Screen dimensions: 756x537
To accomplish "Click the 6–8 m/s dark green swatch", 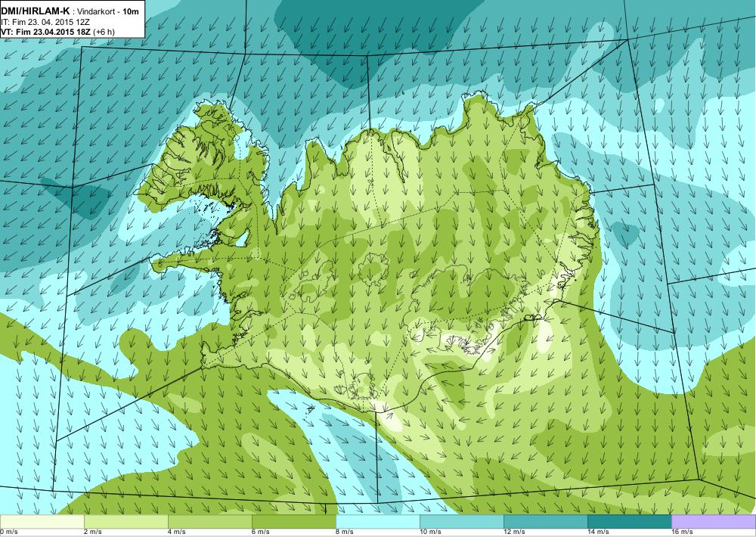I will pos(293,522).
